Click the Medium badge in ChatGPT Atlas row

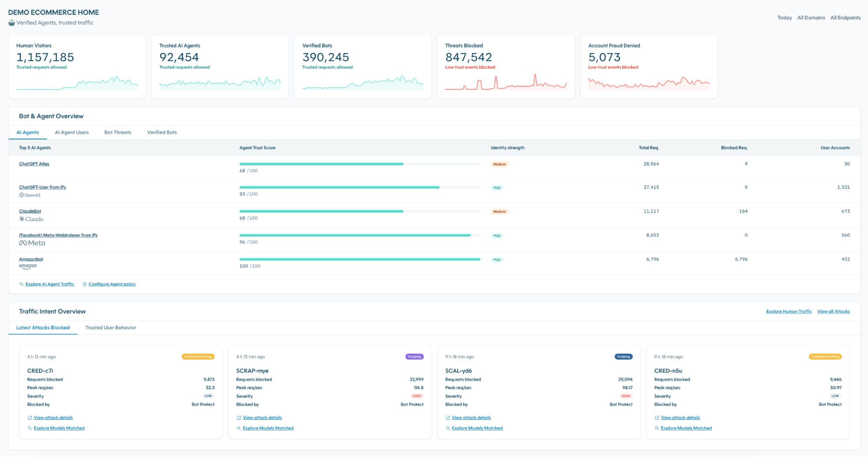tap(499, 164)
